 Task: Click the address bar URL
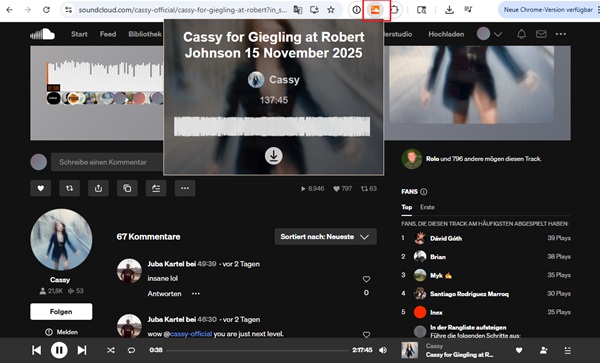pyautogui.click(x=183, y=10)
